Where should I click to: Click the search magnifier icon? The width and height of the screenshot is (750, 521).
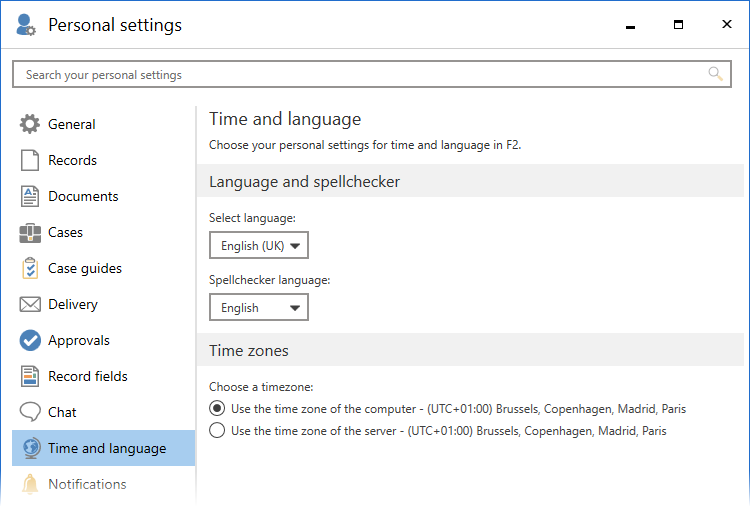click(715, 74)
